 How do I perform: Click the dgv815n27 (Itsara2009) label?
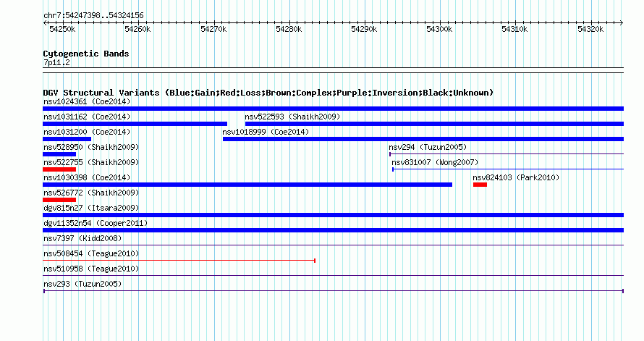pos(91,208)
